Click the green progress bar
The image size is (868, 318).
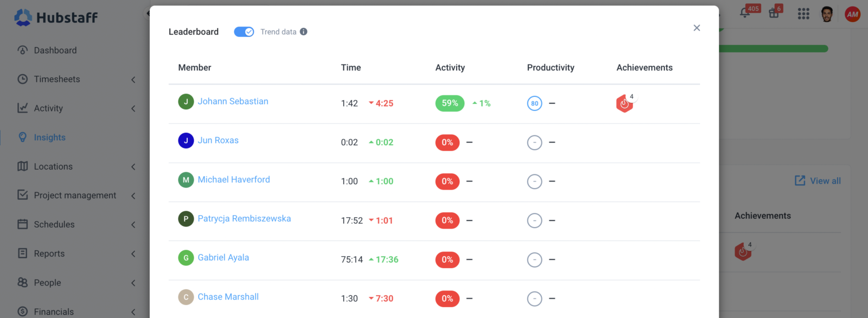(x=774, y=49)
